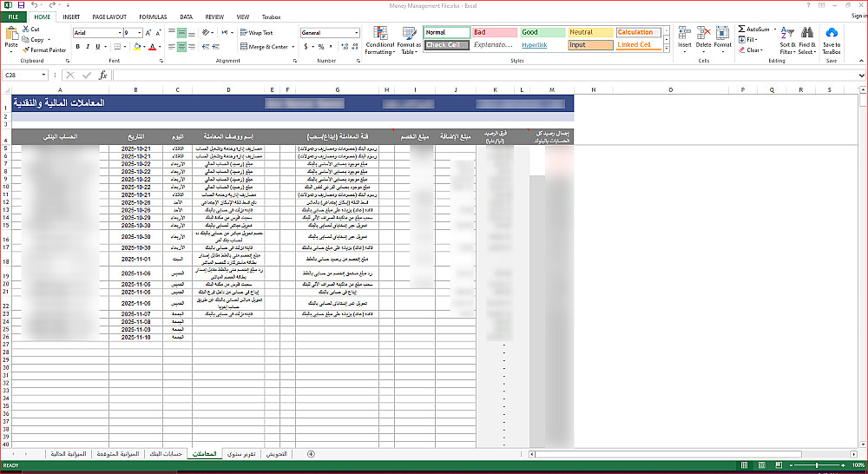Switch to Page Break Preview in status bar

tap(779, 465)
